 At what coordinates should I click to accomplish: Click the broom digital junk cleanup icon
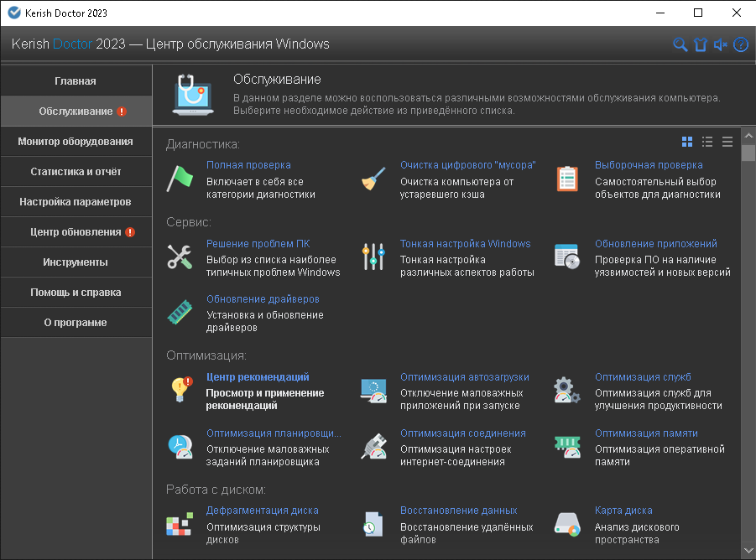[373, 179]
